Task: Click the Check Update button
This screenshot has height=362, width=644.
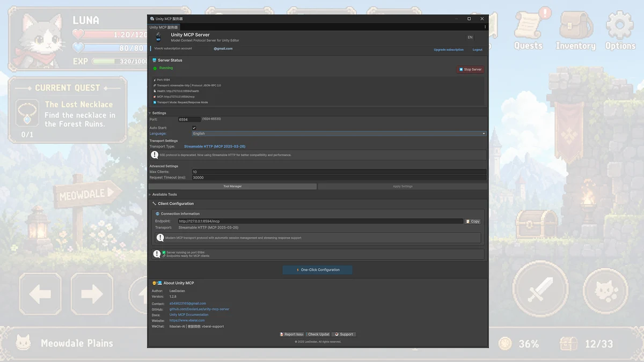Action: pos(318,334)
